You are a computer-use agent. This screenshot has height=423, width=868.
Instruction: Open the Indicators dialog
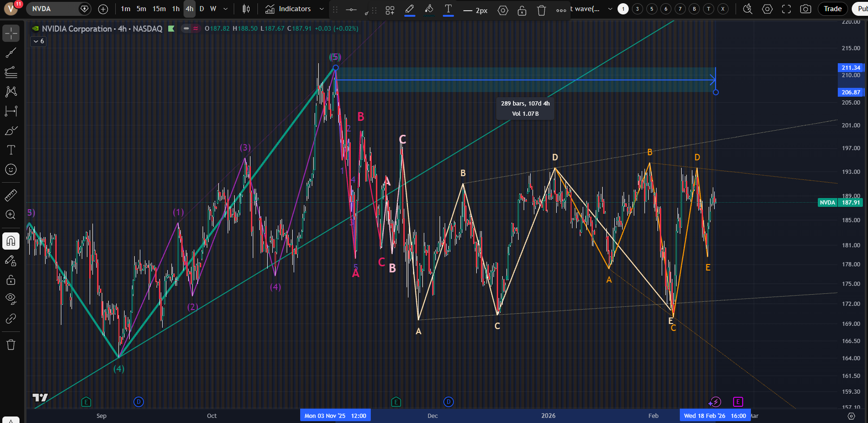click(x=288, y=9)
